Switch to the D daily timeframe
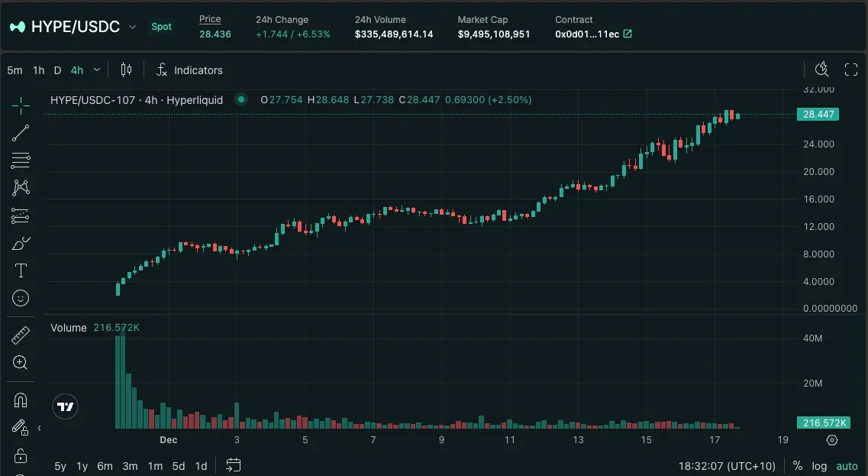Viewport: 868px width, 476px height. [57, 70]
